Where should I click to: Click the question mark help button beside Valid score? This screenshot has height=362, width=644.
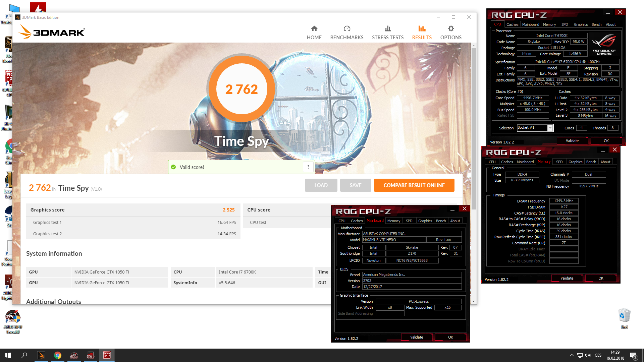tap(308, 167)
